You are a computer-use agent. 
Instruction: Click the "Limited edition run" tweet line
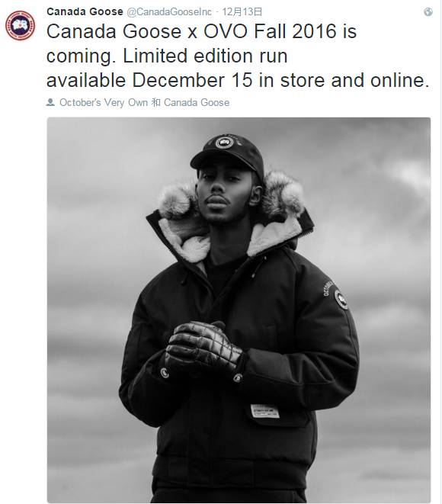(205, 56)
